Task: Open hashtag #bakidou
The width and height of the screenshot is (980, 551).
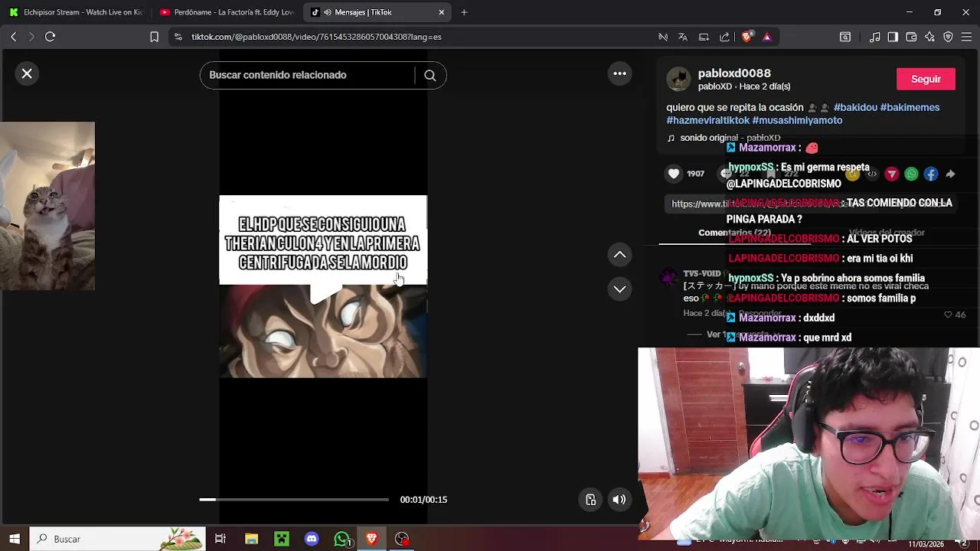Action: (x=855, y=107)
